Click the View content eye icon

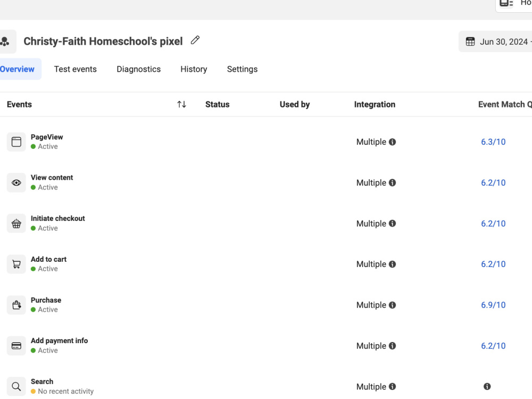[x=16, y=182]
